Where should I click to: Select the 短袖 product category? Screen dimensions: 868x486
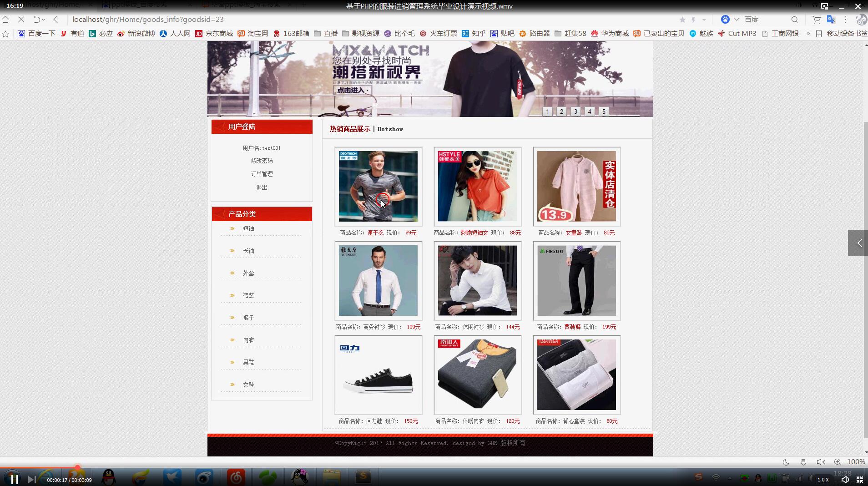(248, 228)
